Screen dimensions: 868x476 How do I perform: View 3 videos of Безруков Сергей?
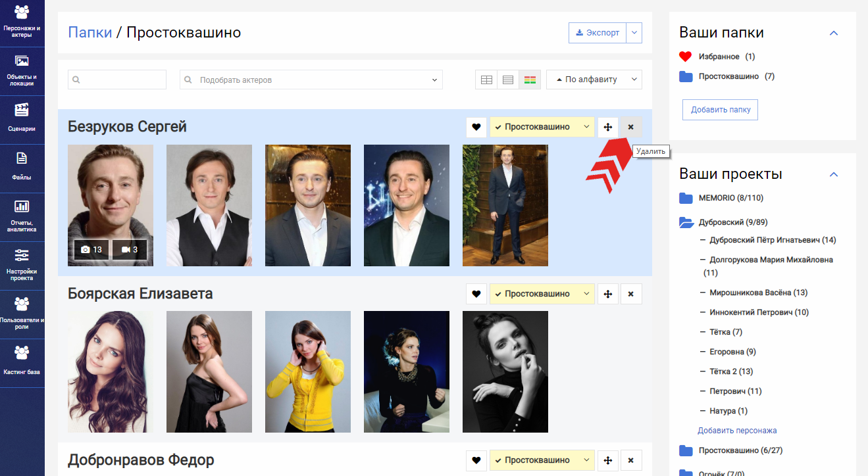pos(130,250)
